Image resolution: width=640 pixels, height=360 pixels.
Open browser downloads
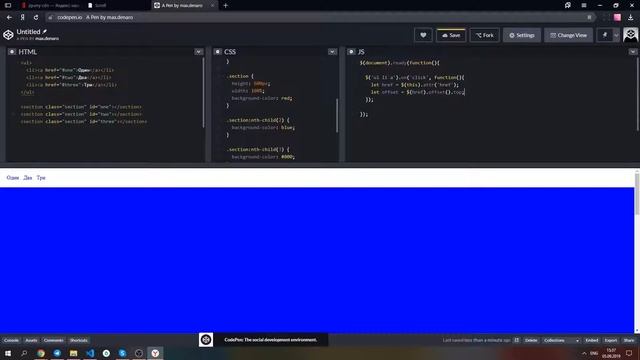(x=631, y=17)
